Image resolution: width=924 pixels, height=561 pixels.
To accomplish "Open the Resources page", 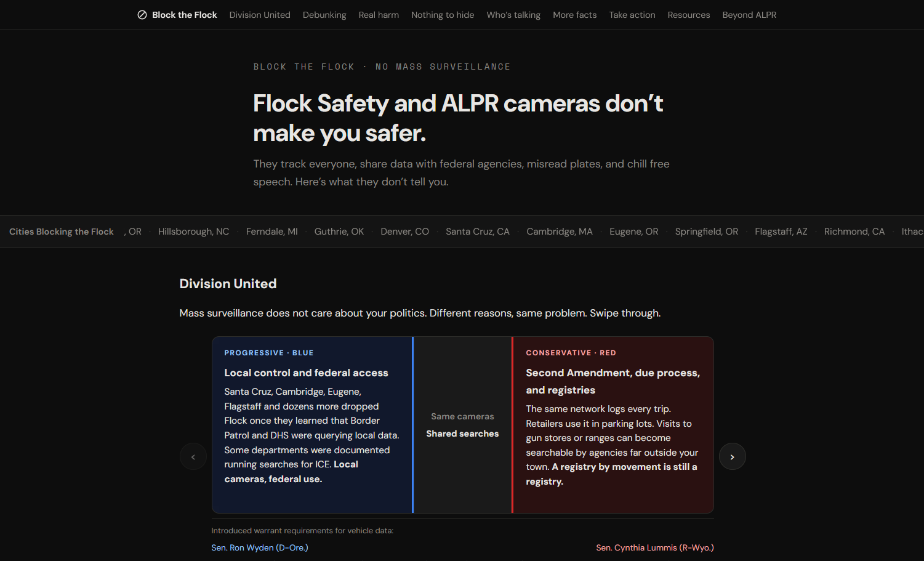I will pos(689,15).
